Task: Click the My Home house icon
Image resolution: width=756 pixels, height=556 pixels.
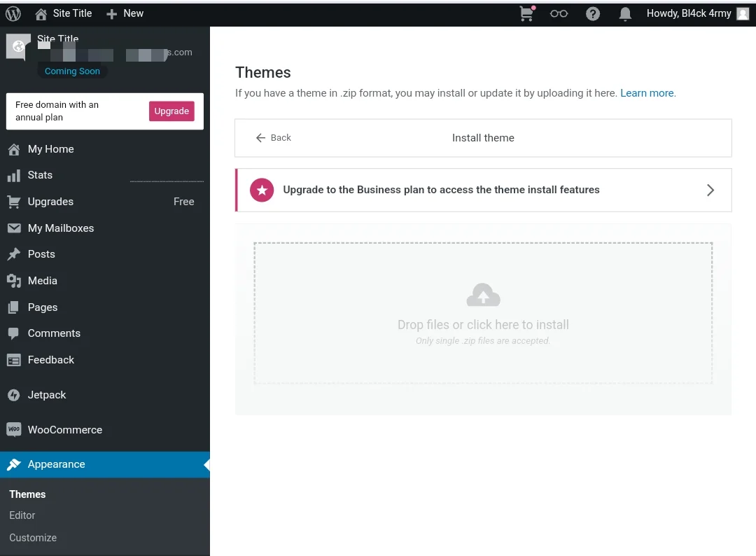Action: [14, 149]
